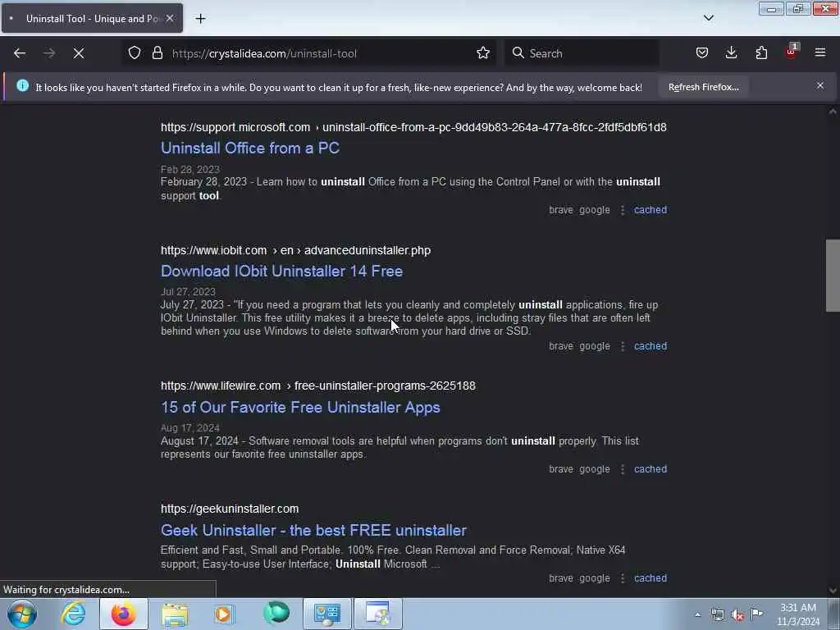Show hidden tray icons arrow
The width and height of the screenshot is (840, 630).
tap(697, 614)
